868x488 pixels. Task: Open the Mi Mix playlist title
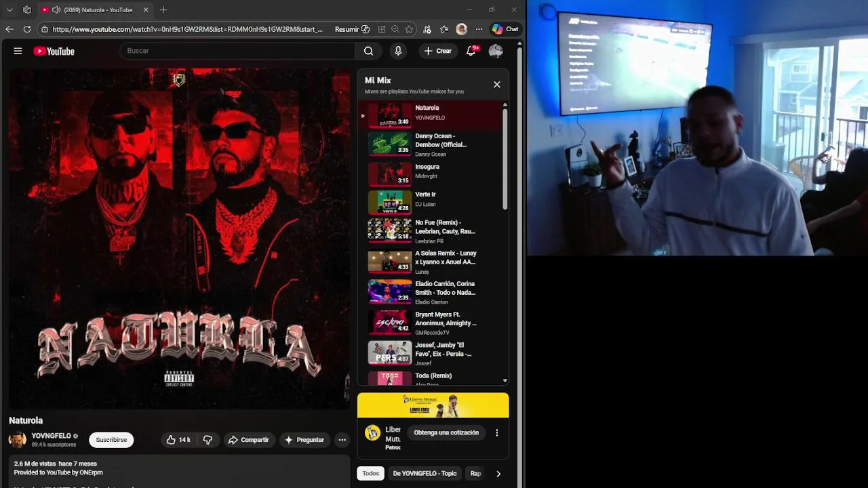[378, 80]
